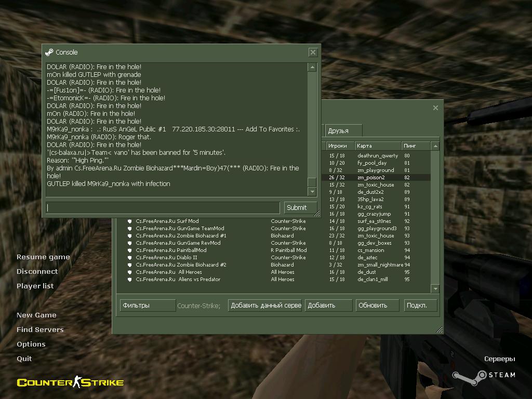532x399 pixels.
Task: Select the zm_playground map row
Action: [376, 170]
